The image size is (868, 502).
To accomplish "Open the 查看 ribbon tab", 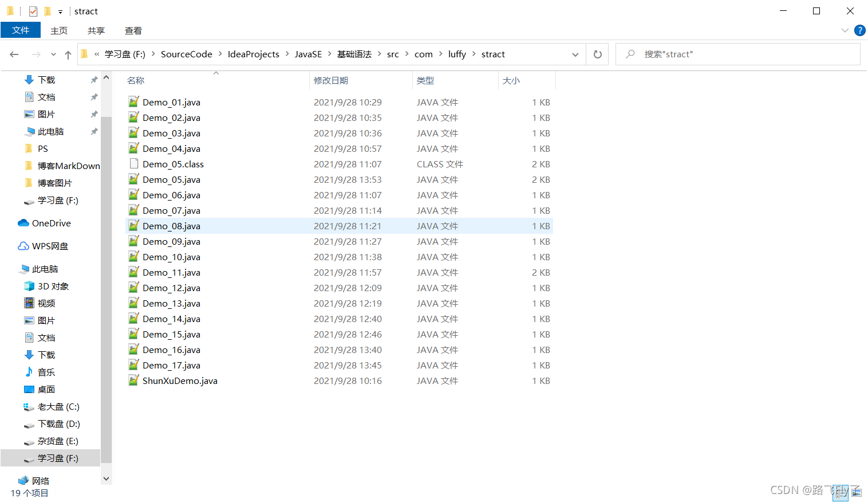I will click(x=133, y=30).
